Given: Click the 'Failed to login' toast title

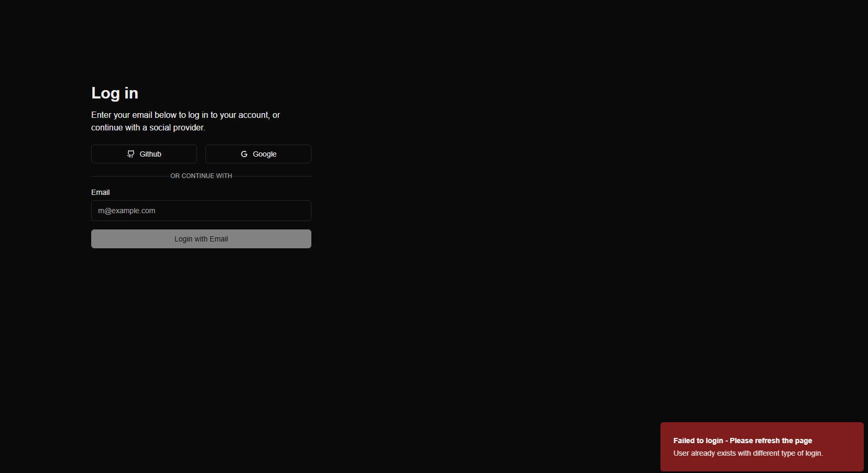Looking at the screenshot, I should coord(743,441).
